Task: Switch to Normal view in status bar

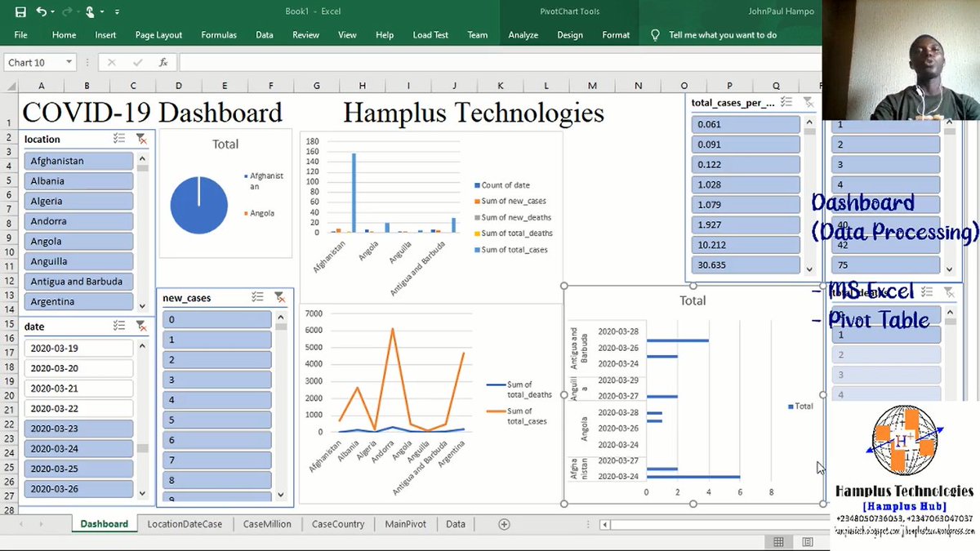Action: point(779,542)
